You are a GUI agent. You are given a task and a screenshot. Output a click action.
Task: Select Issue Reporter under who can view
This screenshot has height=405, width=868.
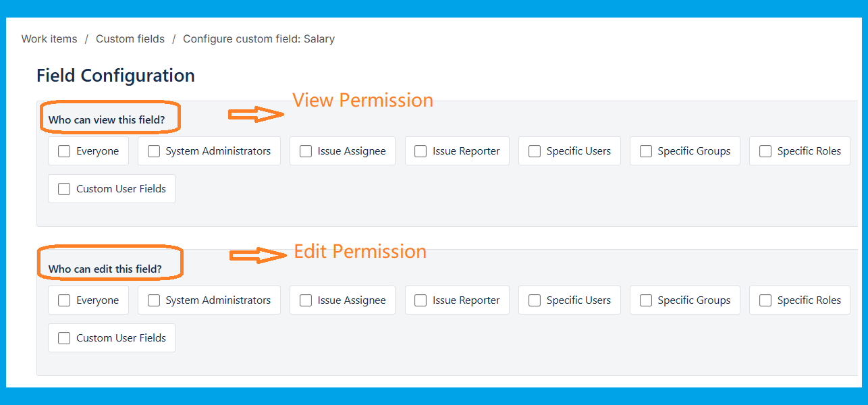pos(421,152)
